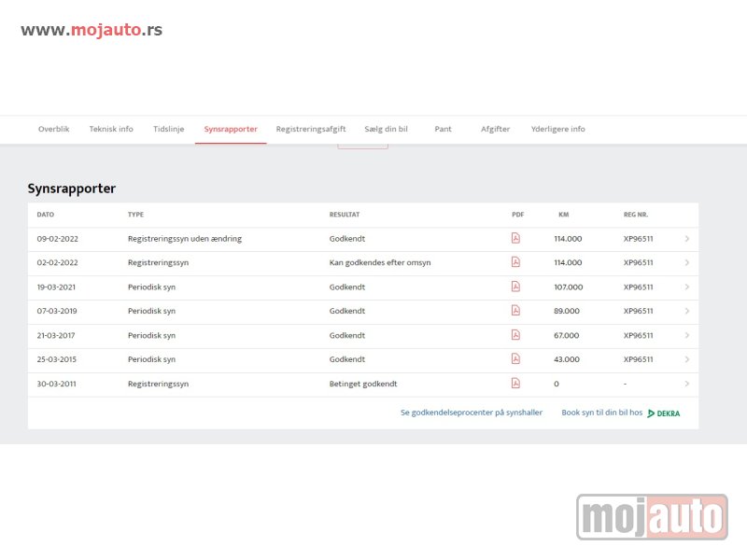Click the date 21-03-2017

point(56,335)
